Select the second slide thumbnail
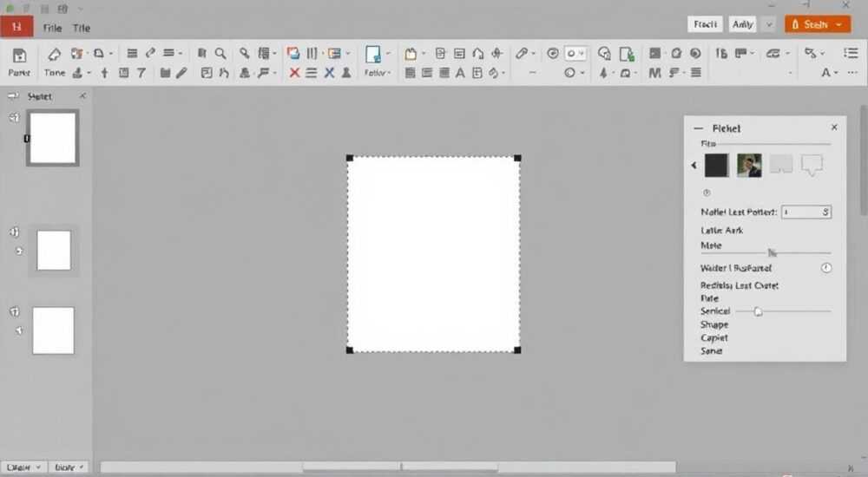The width and height of the screenshot is (868, 477). (x=54, y=250)
